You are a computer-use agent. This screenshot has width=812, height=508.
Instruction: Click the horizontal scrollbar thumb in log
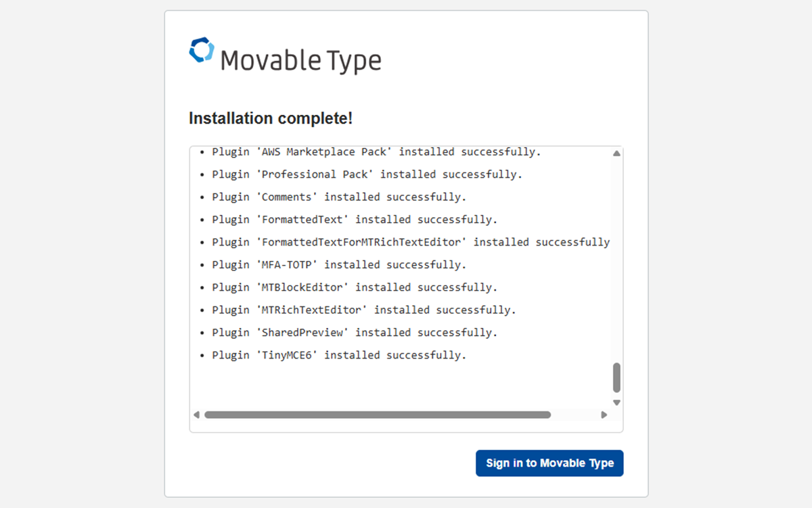pos(378,415)
